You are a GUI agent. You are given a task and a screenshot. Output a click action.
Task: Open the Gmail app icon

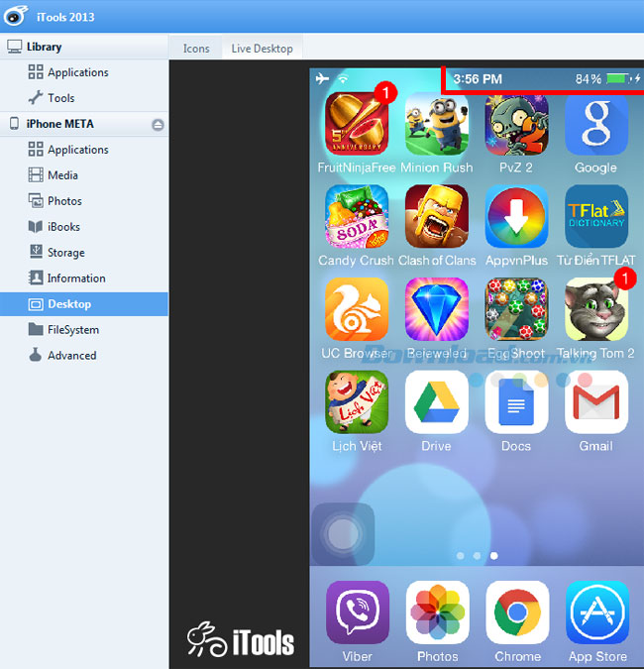point(595,402)
